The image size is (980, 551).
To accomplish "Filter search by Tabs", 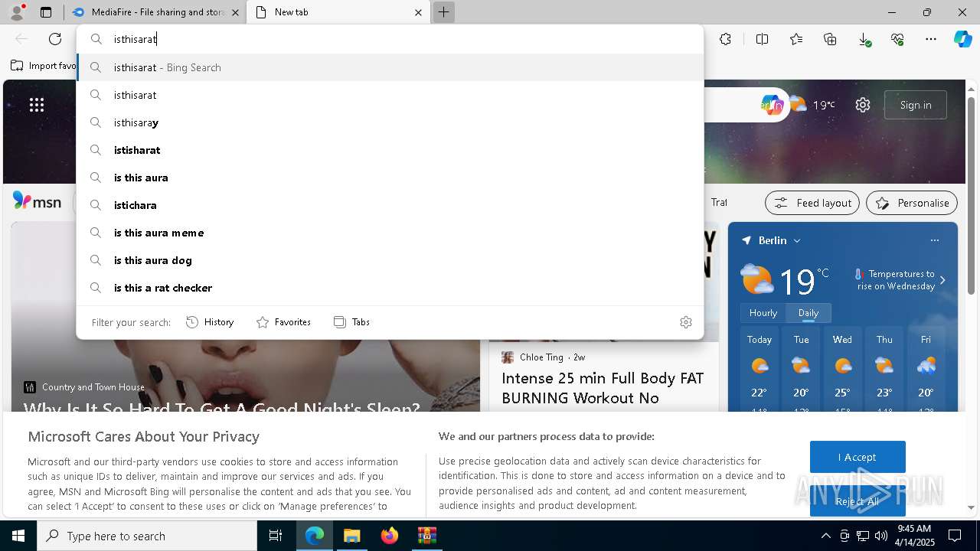I will pos(351,322).
